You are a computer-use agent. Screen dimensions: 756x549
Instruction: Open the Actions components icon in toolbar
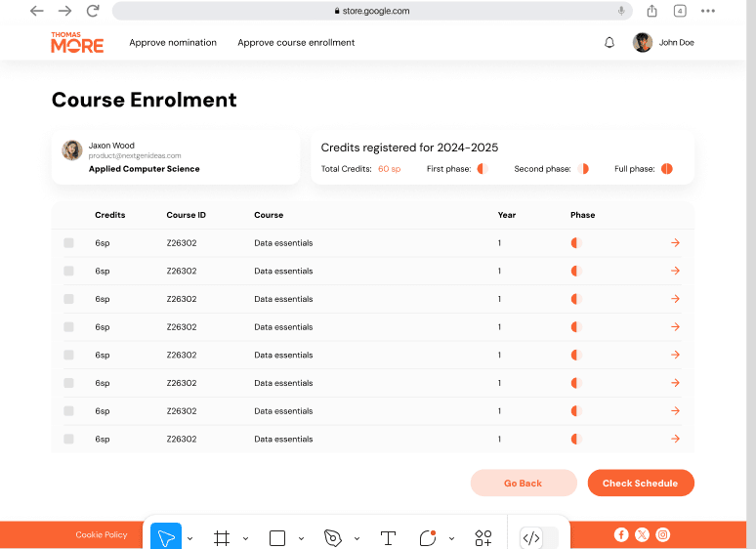pos(483,538)
